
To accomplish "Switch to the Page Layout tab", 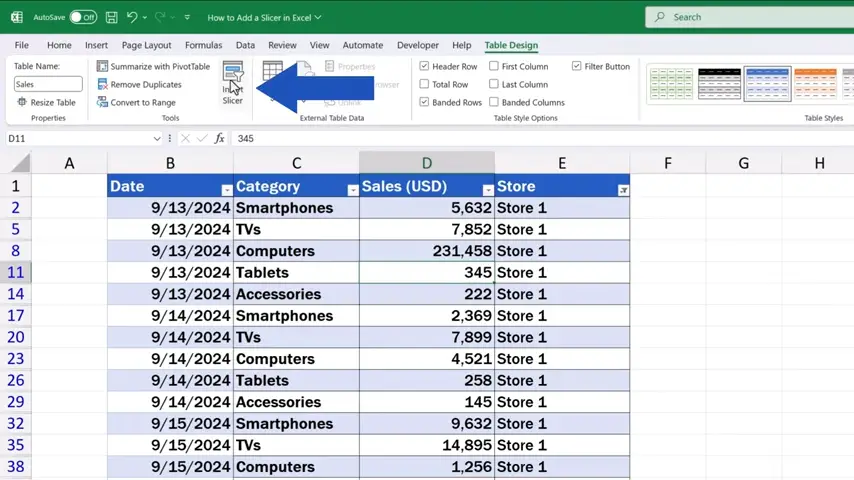I will [x=146, y=45].
